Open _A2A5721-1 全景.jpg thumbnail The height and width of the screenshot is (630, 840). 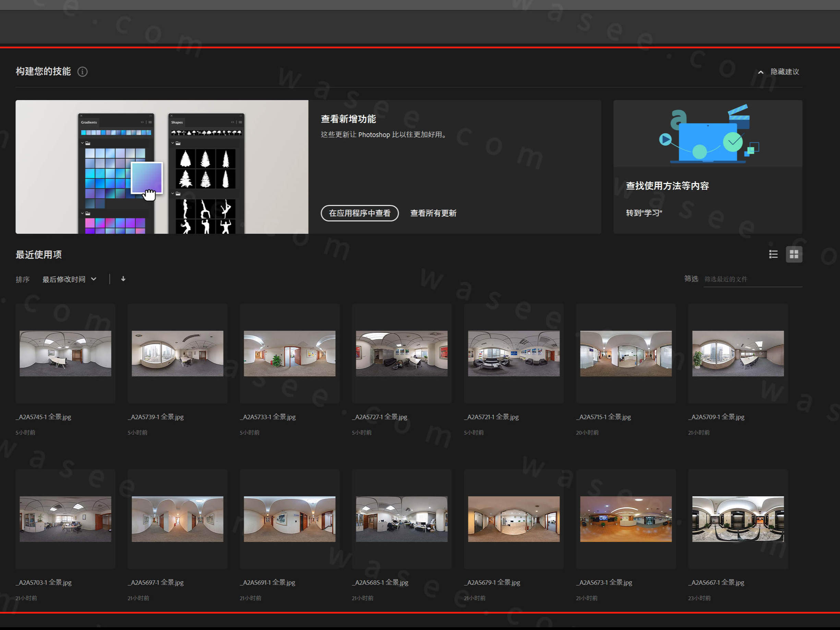514,353
